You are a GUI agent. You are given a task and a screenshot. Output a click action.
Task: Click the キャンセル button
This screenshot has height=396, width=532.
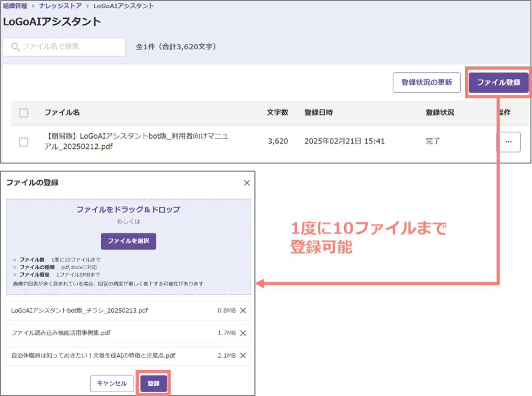(112, 384)
